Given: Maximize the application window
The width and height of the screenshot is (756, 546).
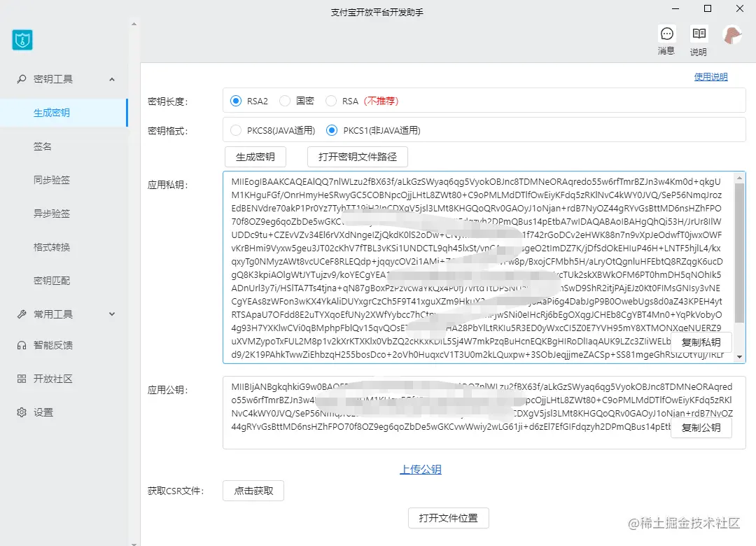Looking at the screenshot, I should pos(708,8).
